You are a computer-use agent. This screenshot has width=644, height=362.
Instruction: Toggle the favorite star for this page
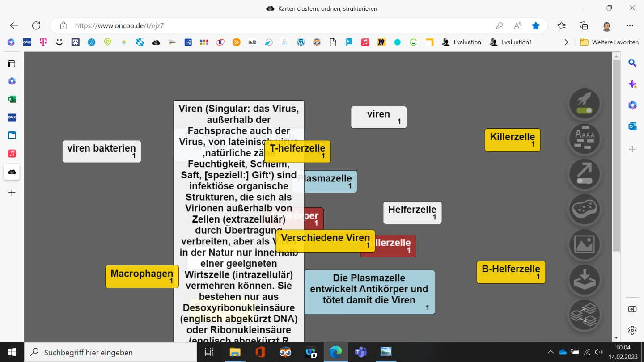coord(536,26)
